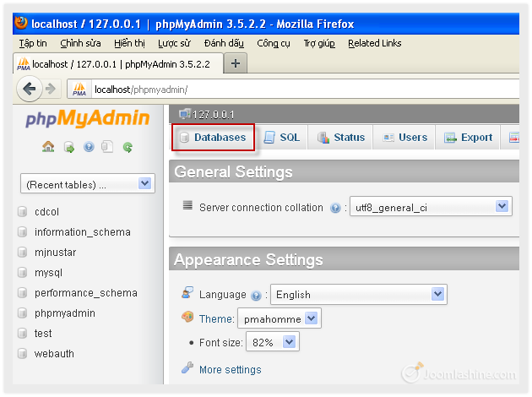Switch to the Status tab

pos(340,138)
